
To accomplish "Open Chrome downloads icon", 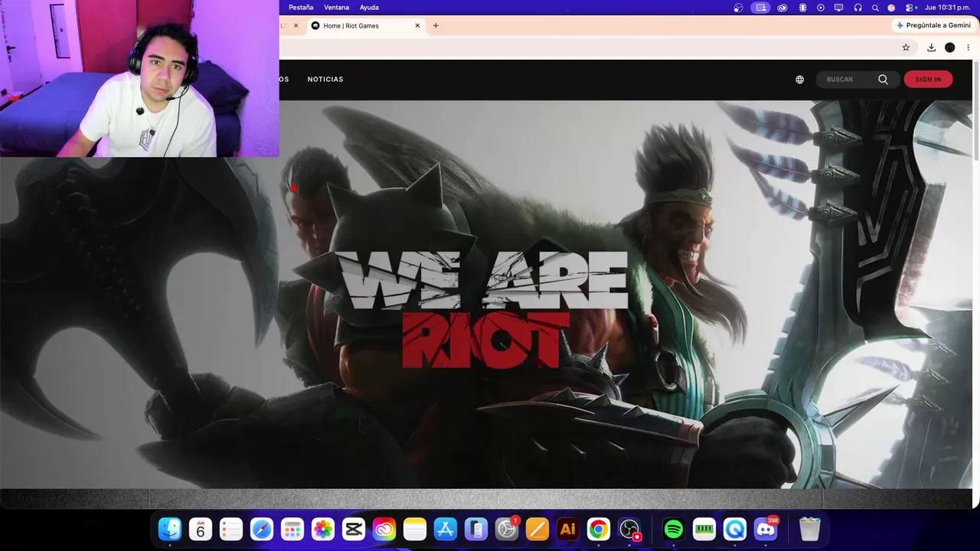I will [931, 47].
